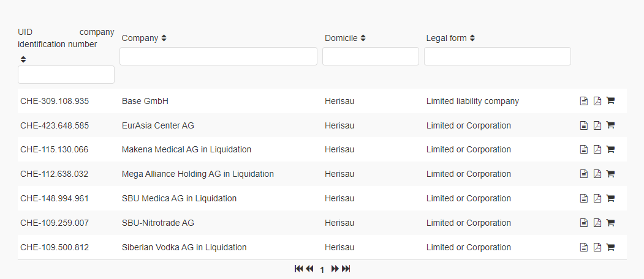Go to the next results page

pos(335,269)
